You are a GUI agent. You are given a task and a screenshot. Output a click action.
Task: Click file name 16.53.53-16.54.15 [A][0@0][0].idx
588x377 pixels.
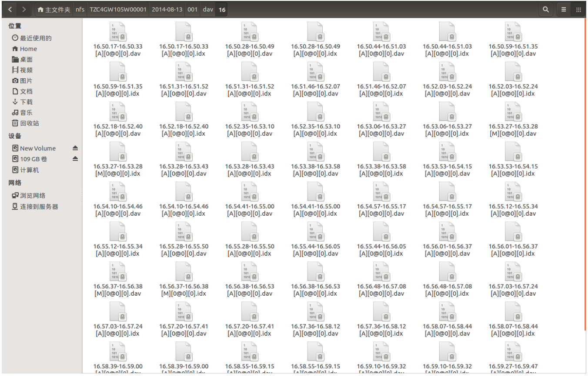point(513,170)
